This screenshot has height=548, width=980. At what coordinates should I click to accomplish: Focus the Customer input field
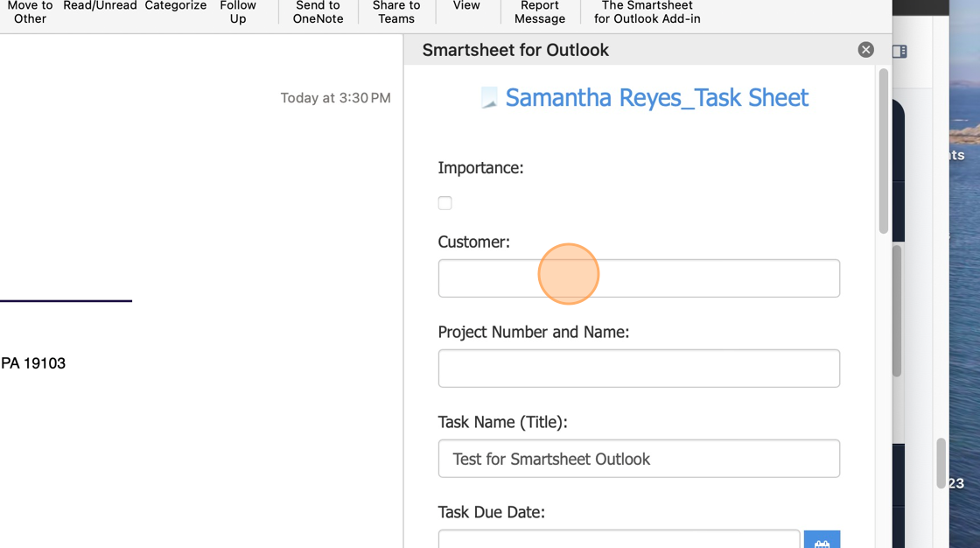tap(639, 278)
